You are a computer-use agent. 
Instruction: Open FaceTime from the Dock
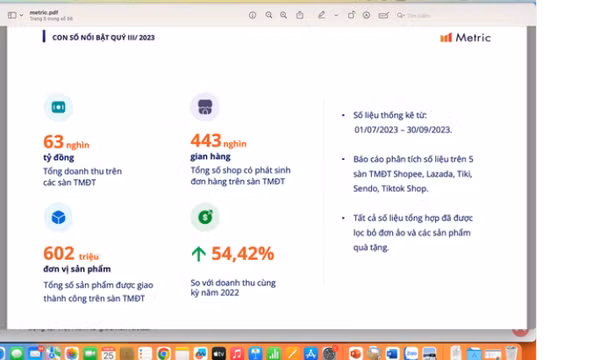point(90,353)
